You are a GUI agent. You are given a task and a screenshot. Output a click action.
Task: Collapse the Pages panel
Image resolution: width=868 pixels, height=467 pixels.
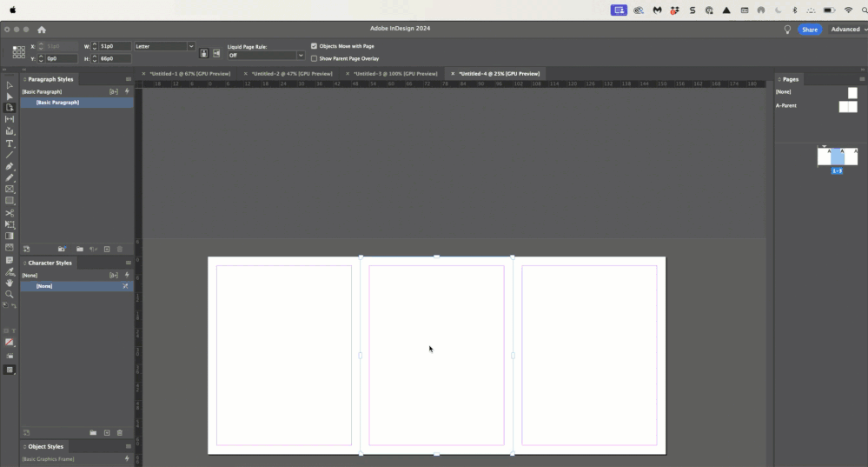point(779,79)
